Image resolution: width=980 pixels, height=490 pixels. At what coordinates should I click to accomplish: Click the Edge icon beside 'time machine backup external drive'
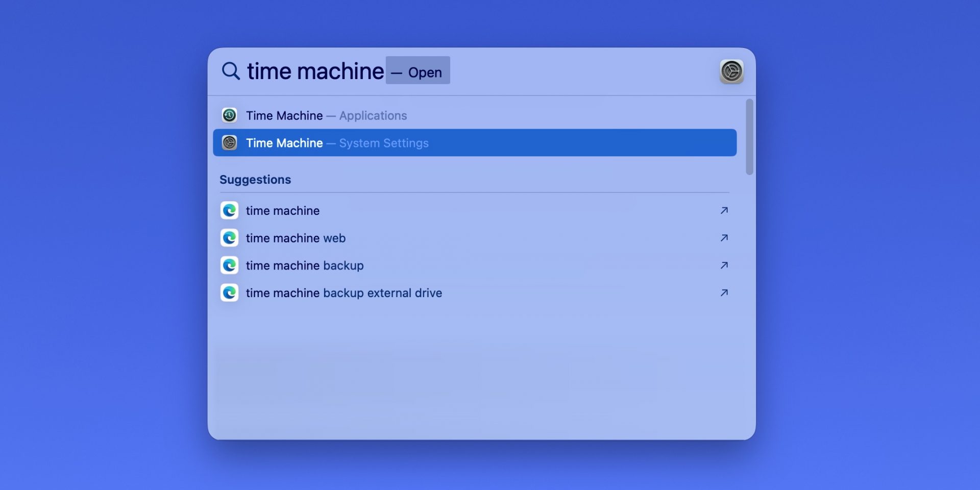click(230, 293)
